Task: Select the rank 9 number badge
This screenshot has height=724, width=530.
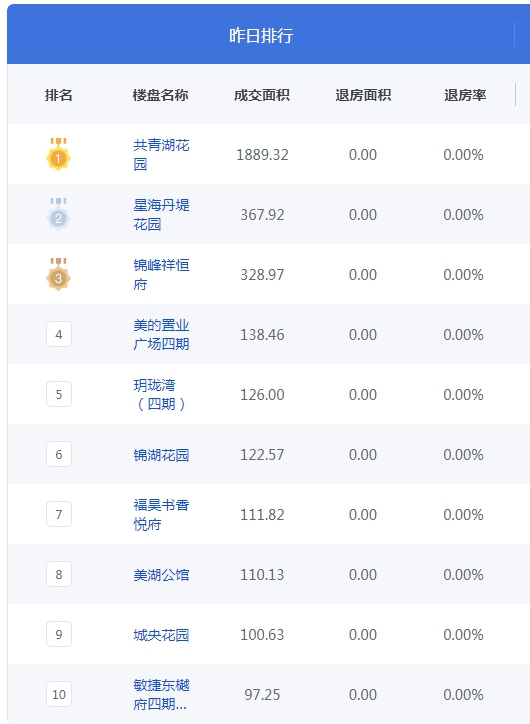Action: [x=59, y=634]
